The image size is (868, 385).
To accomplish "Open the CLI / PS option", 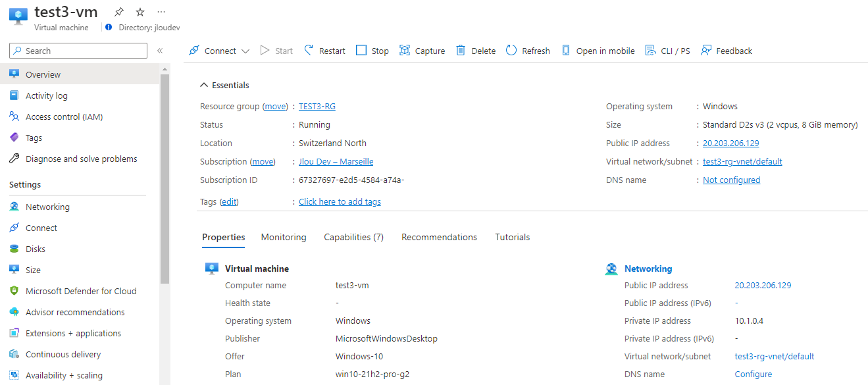I will tap(668, 51).
